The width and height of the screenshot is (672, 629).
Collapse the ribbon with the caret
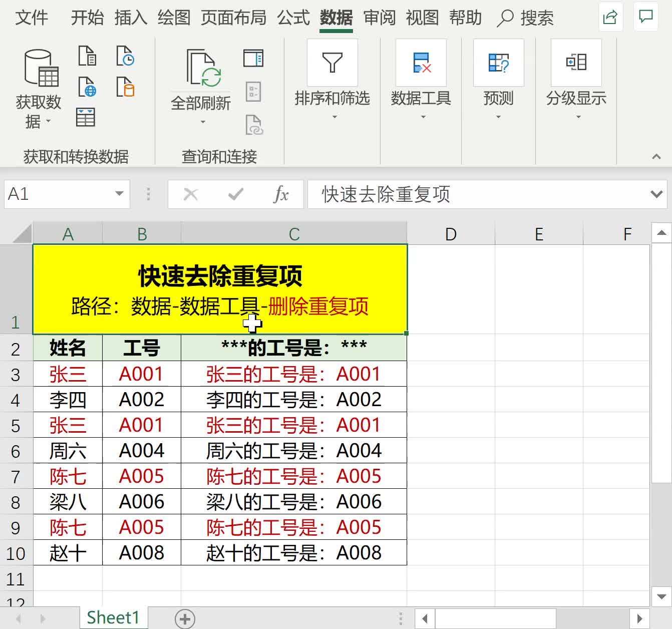(x=656, y=157)
